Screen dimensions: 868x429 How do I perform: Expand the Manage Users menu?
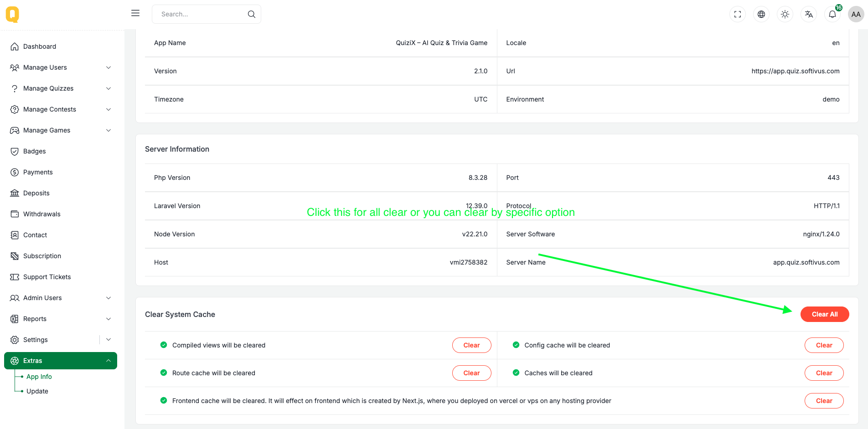[61, 67]
